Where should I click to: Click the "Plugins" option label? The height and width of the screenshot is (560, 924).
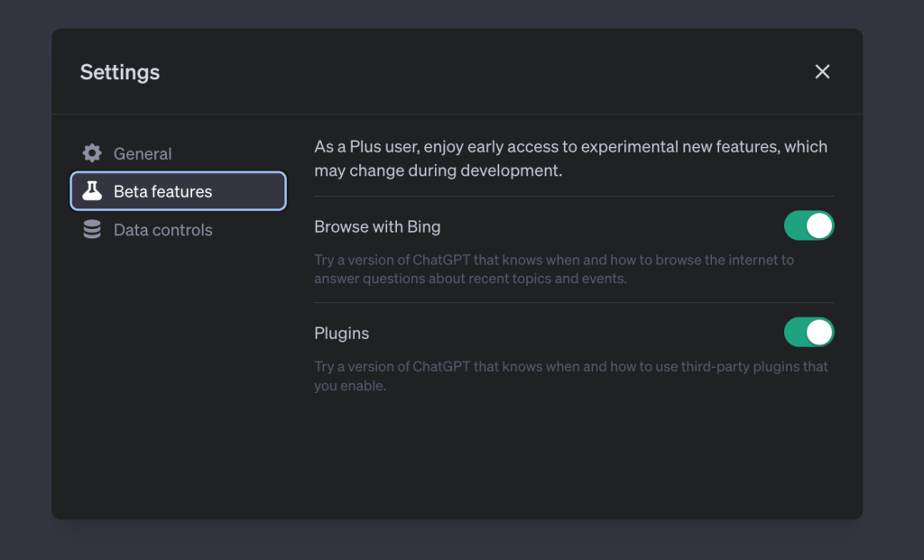[341, 333]
